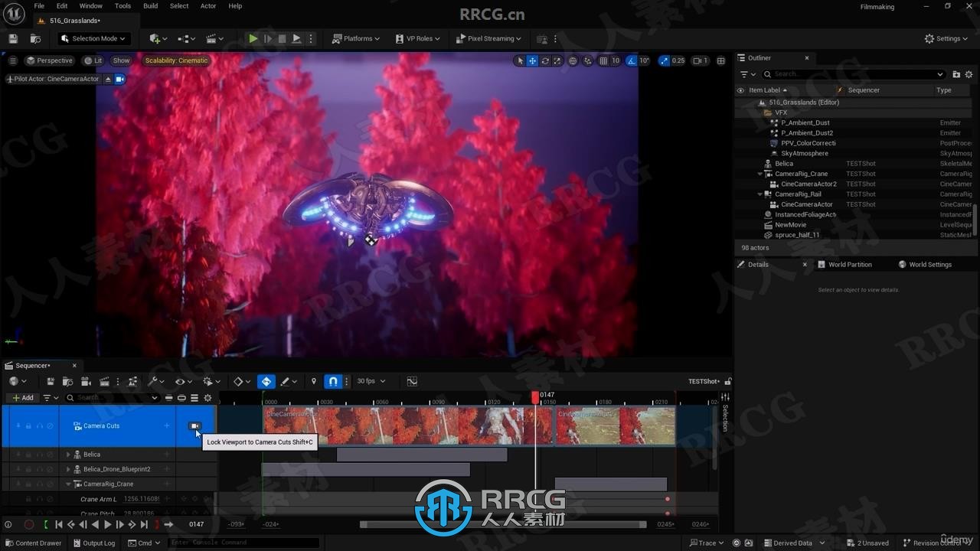This screenshot has width=980, height=551.
Task: Click the Stop simulation square button
Action: 282,38
